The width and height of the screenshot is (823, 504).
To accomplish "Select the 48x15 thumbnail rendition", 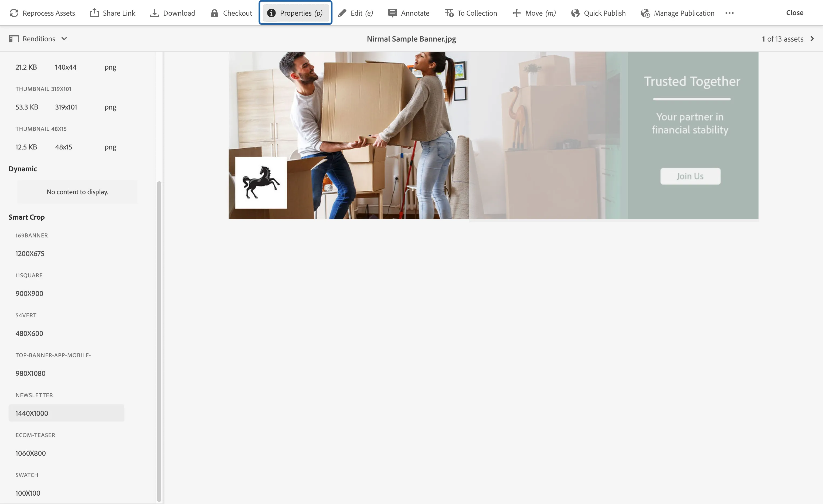I will click(66, 147).
